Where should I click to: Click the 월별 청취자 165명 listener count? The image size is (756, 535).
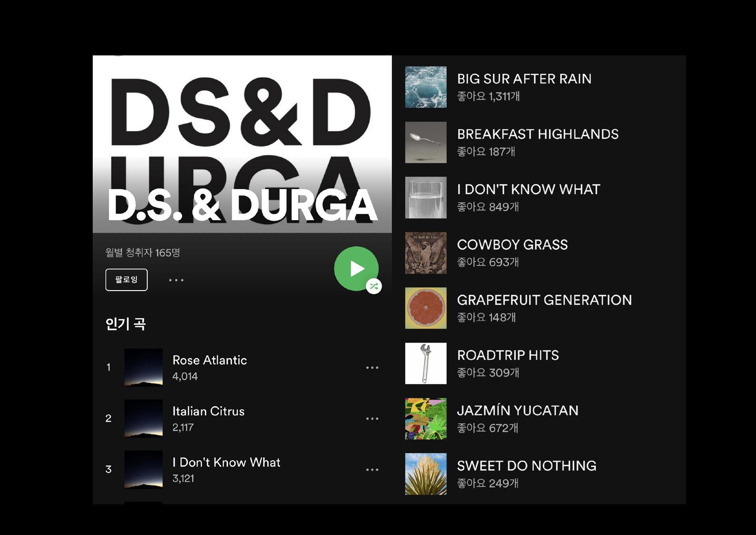click(x=143, y=252)
